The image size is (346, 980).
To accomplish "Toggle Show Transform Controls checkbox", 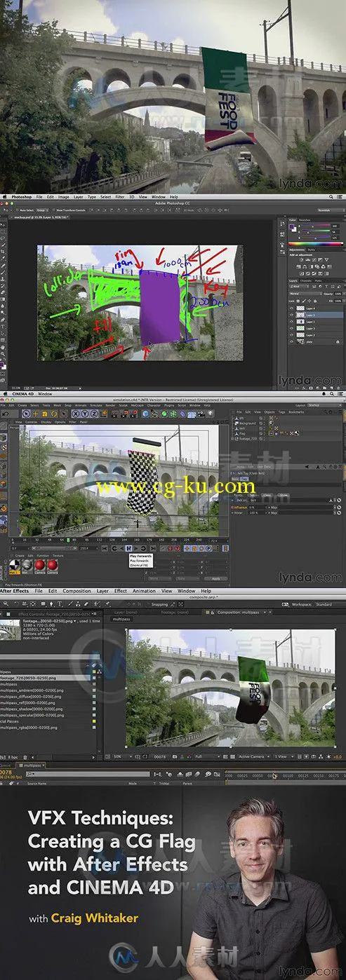I will [53, 210].
